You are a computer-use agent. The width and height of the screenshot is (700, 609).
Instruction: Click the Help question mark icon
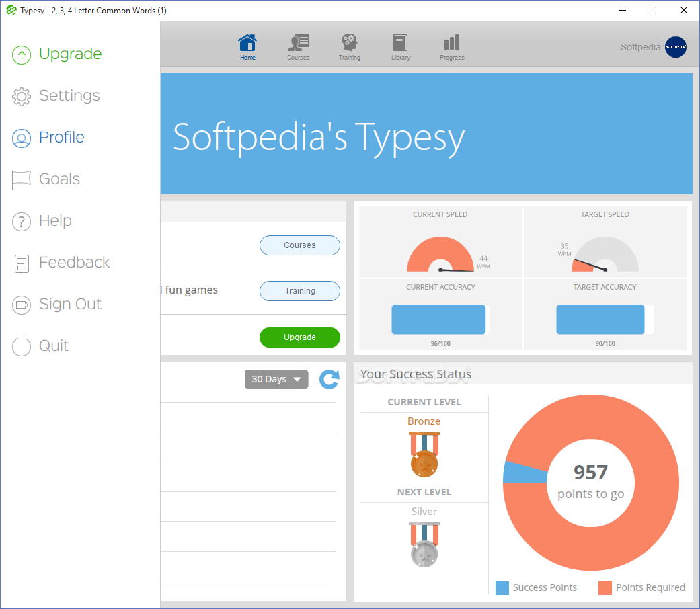tap(22, 221)
